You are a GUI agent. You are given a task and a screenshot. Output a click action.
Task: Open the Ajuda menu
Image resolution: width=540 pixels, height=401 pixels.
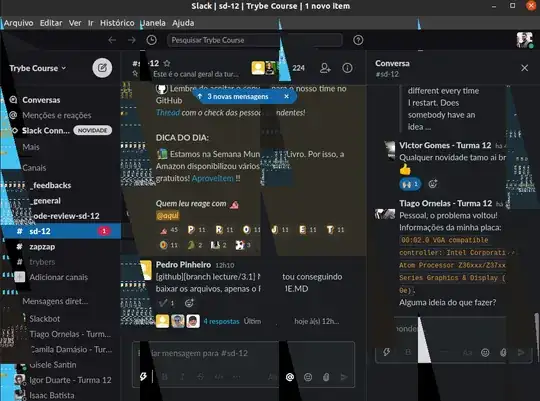(183, 23)
